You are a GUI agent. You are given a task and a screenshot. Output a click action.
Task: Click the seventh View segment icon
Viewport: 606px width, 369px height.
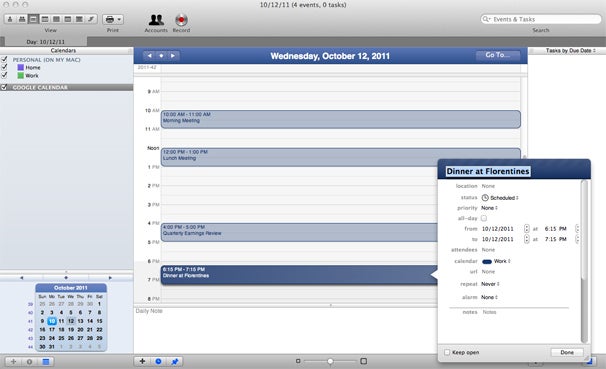tap(79, 19)
